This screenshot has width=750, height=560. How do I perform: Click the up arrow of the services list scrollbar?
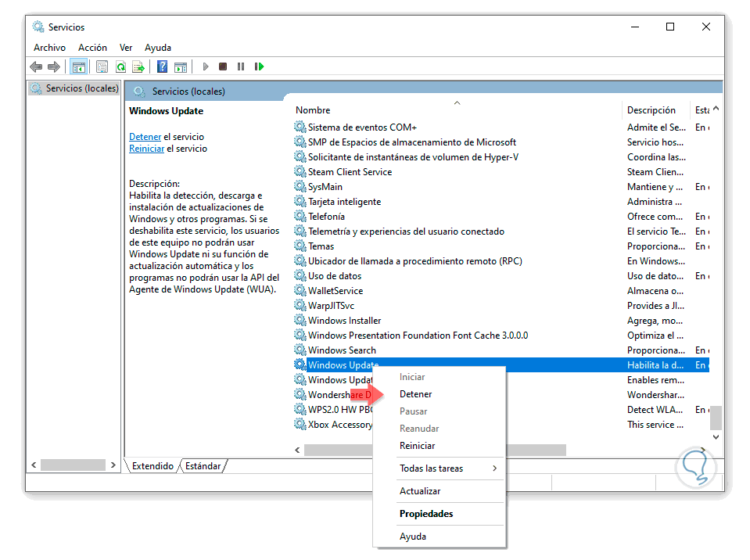pyautogui.click(x=716, y=109)
